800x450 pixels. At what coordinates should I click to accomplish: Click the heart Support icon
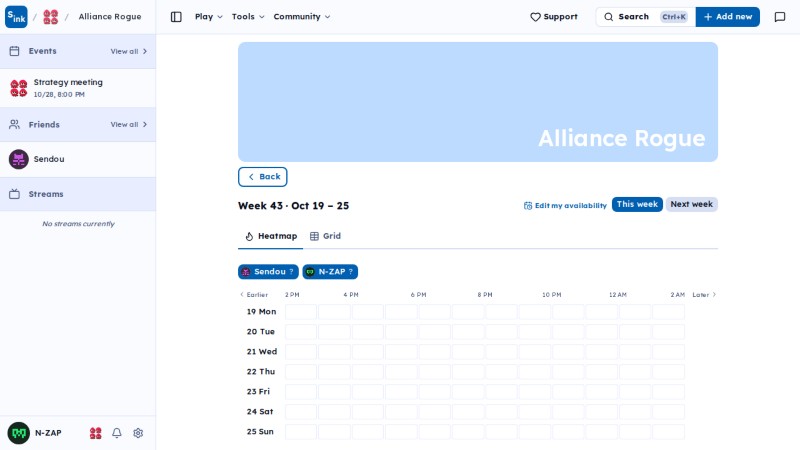point(535,17)
